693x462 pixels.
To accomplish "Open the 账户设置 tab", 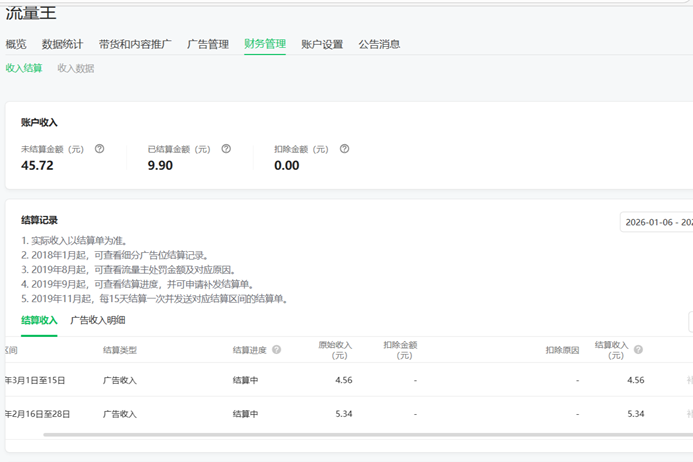I will [322, 44].
